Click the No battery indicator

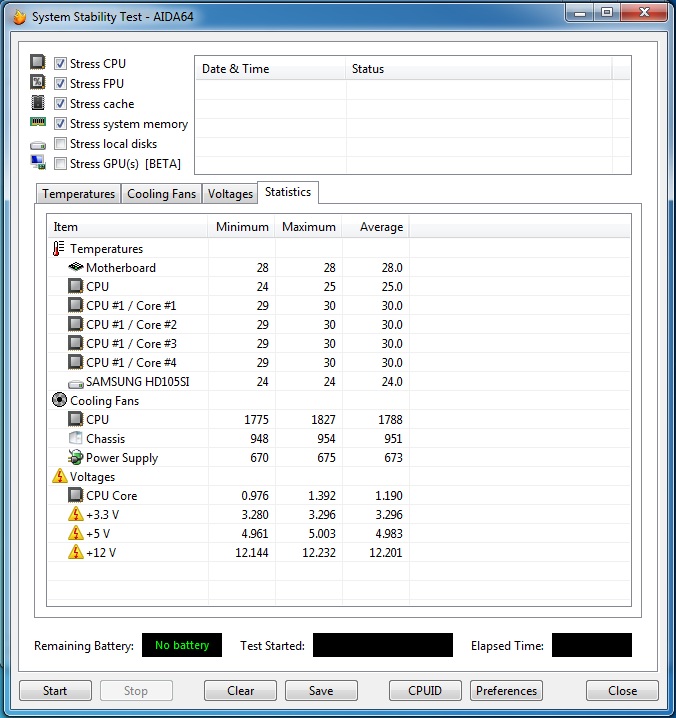coord(182,645)
